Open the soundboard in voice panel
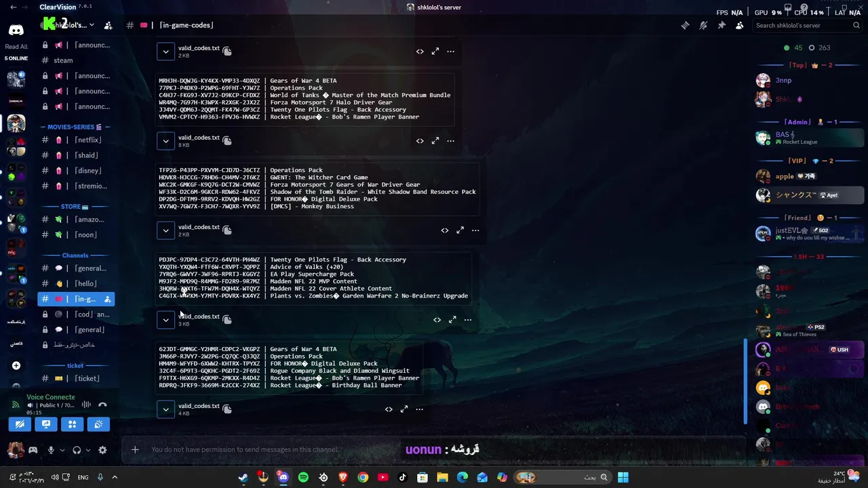The width and height of the screenshot is (868, 488). (x=98, y=424)
